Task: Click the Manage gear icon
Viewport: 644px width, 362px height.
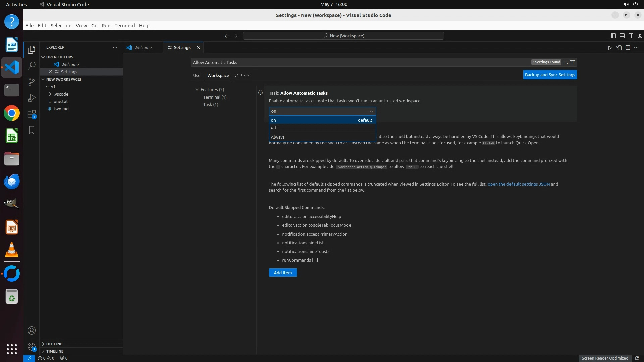Action: [x=32, y=347]
